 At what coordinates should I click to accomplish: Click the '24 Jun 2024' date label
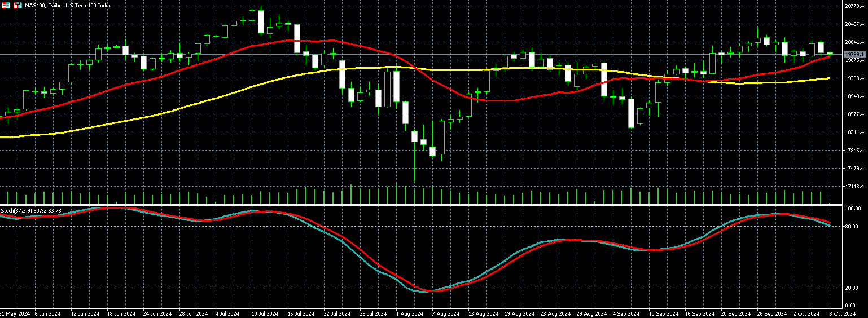pos(157,313)
